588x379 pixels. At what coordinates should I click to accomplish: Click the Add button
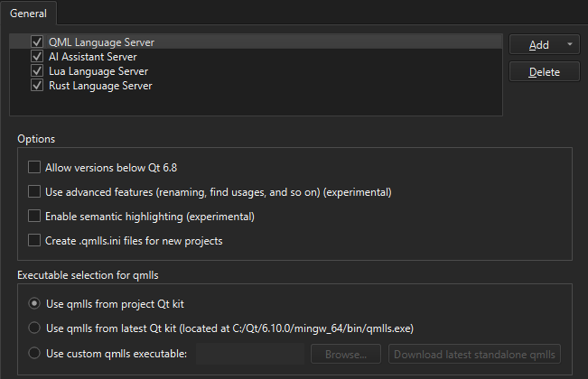pyautogui.click(x=538, y=44)
